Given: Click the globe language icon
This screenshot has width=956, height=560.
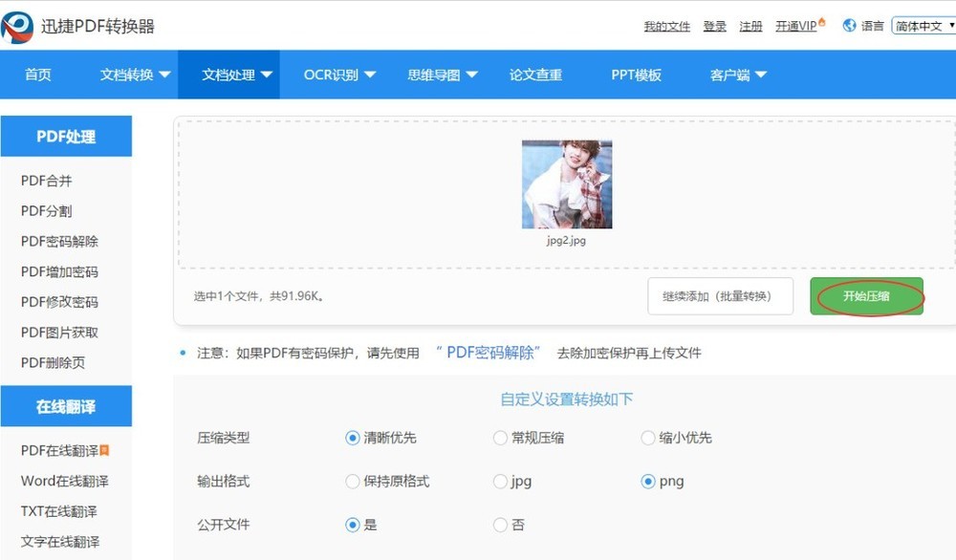Looking at the screenshot, I should point(849,26).
